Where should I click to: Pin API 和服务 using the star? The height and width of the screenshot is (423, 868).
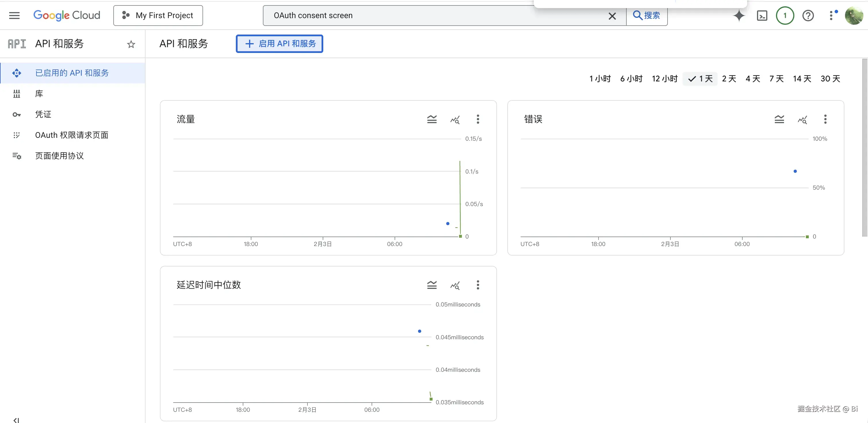131,44
